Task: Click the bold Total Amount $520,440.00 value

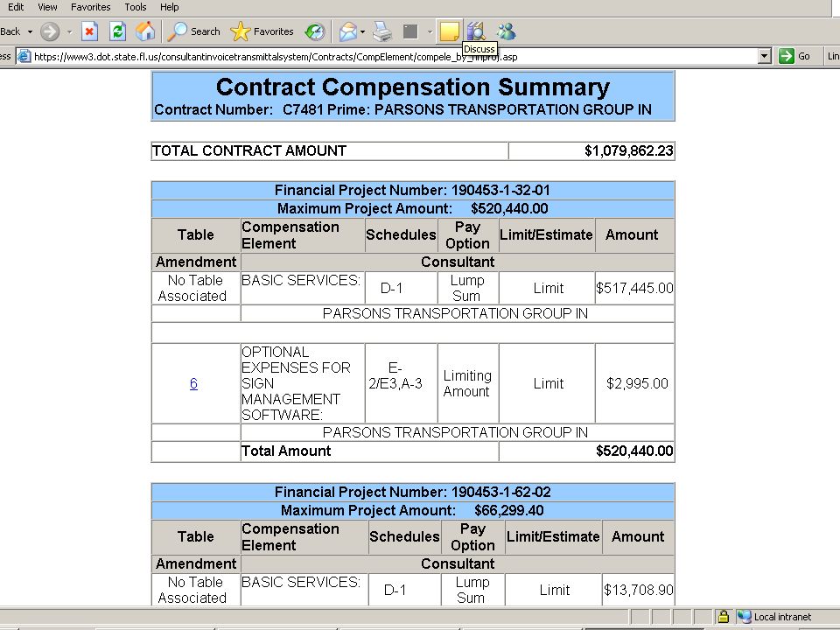Action: [635, 451]
